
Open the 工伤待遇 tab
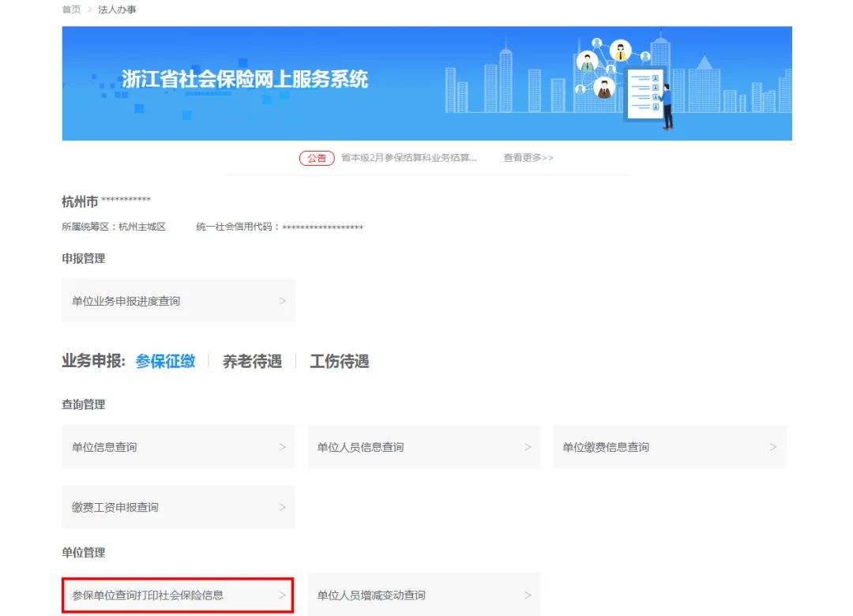coord(338,361)
